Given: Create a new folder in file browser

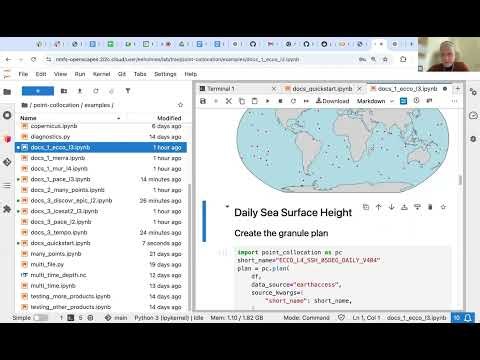Looking at the screenshot, I should point(64,91).
